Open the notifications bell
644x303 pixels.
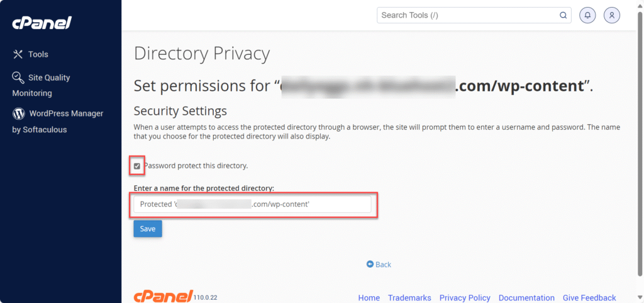click(x=587, y=16)
